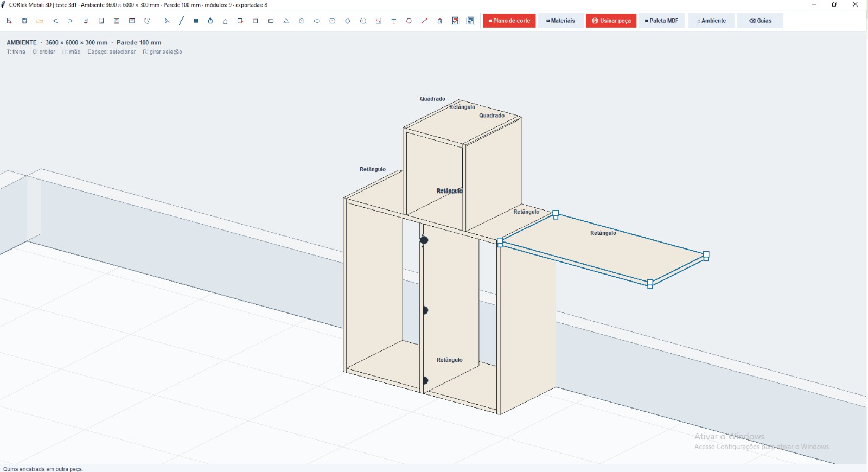Click the selection handle at shelf's far right corner
868x472 pixels.
[x=706, y=256]
